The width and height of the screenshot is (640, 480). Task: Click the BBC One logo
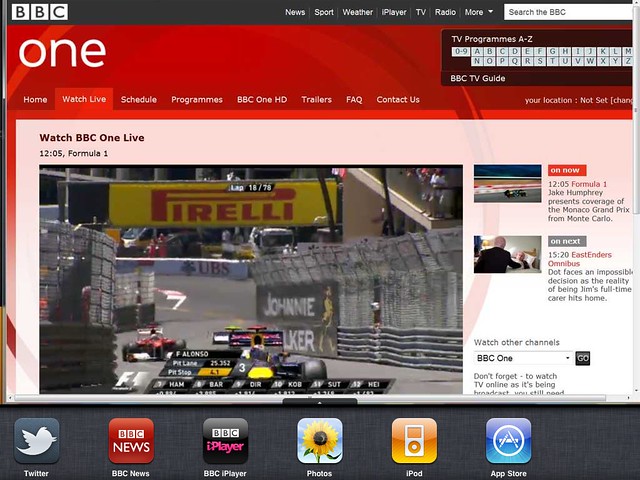tap(62, 53)
